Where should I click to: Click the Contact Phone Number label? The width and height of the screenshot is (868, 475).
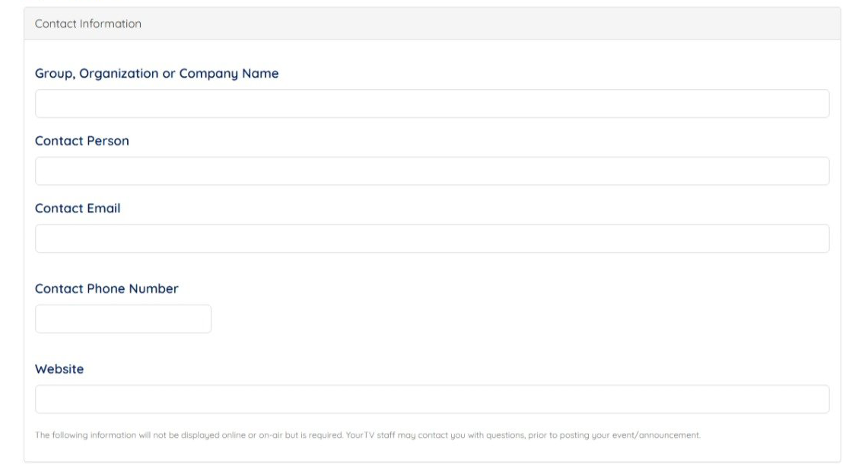(107, 289)
